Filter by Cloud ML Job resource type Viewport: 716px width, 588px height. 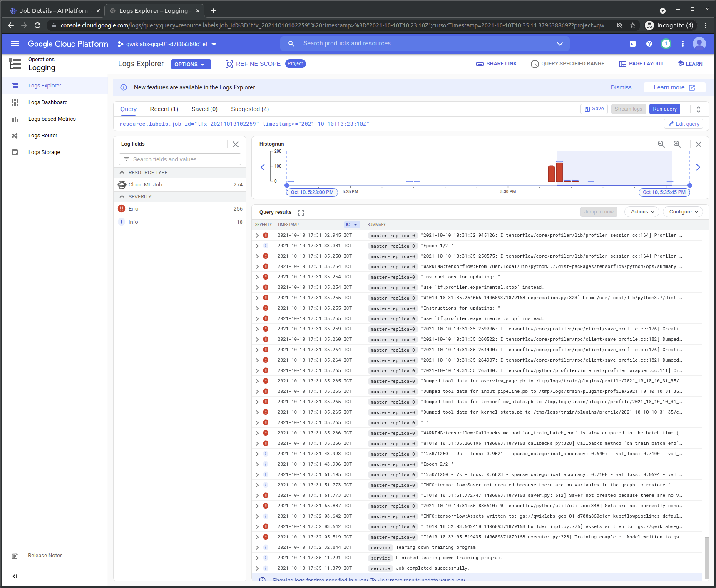coord(180,185)
